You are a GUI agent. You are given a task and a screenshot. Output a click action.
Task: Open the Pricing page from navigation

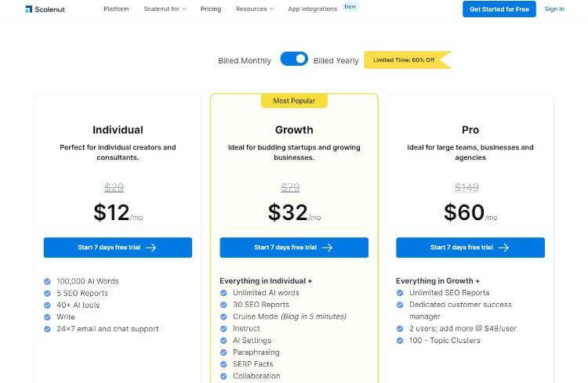210,9
